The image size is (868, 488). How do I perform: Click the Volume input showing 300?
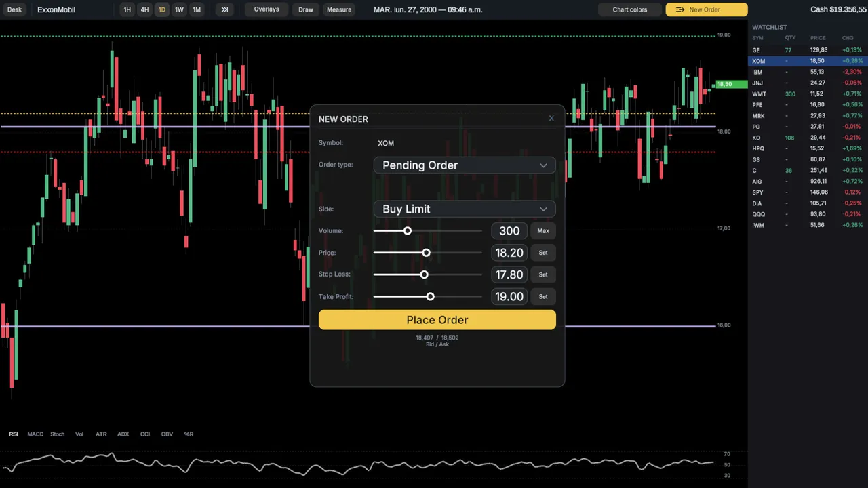(509, 231)
